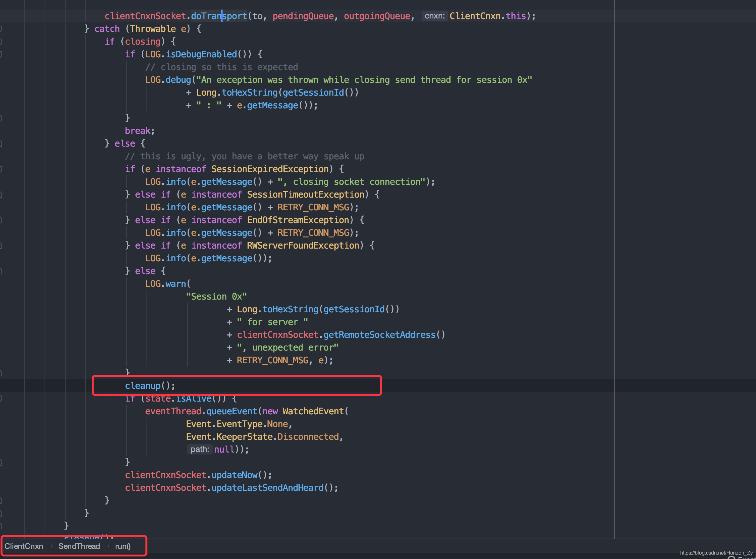Screen dimensions: 756x559
Task: Select the SendThread breadcrumb
Action: click(79, 546)
